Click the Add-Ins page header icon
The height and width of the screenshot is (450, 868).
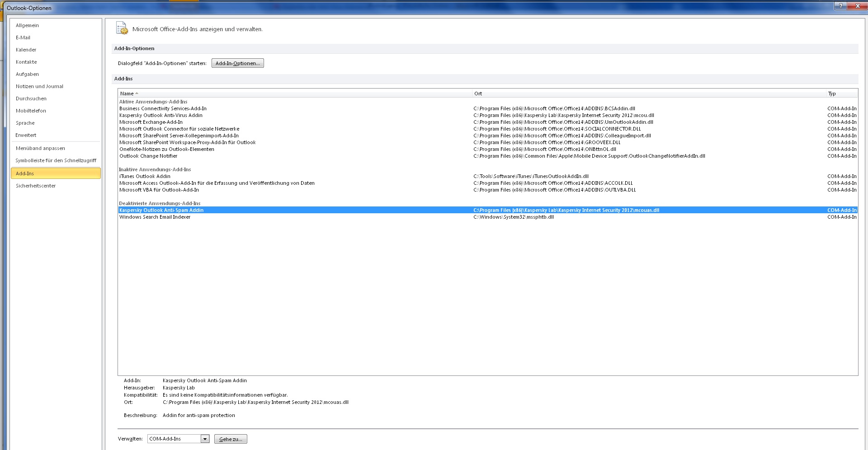coord(122,28)
